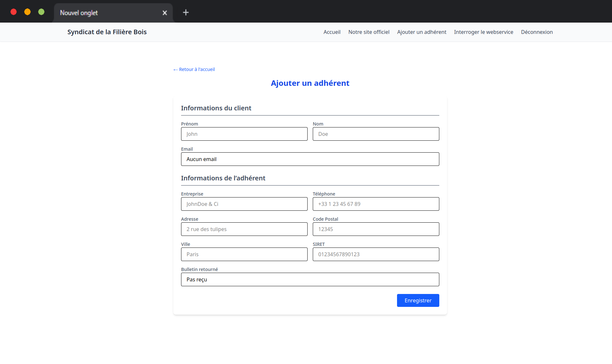The width and height of the screenshot is (612, 364).
Task: Click Déconnexion to log out
Action: (536, 32)
